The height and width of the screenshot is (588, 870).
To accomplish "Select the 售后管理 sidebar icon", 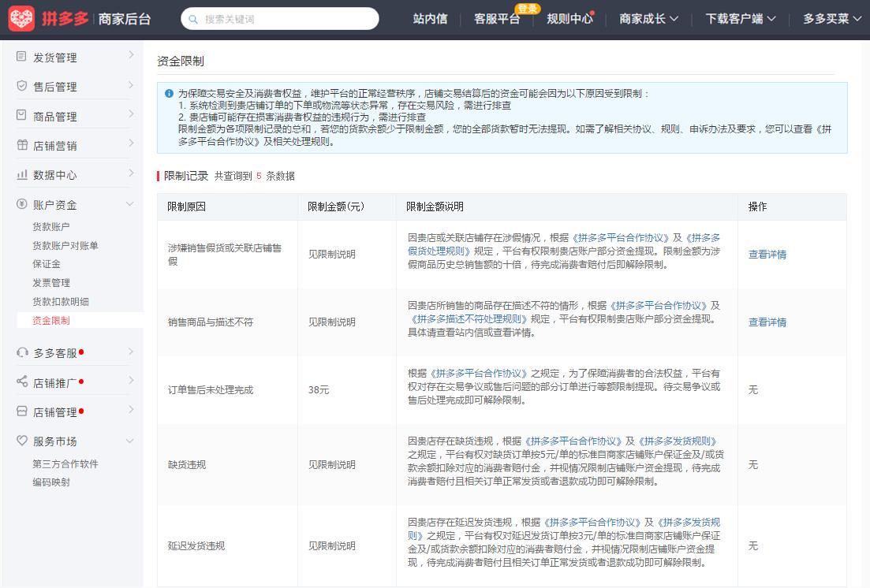I will click(21, 86).
